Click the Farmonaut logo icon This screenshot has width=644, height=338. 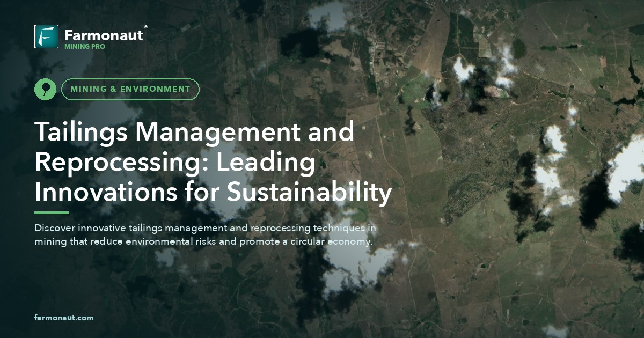[x=46, y=36]
